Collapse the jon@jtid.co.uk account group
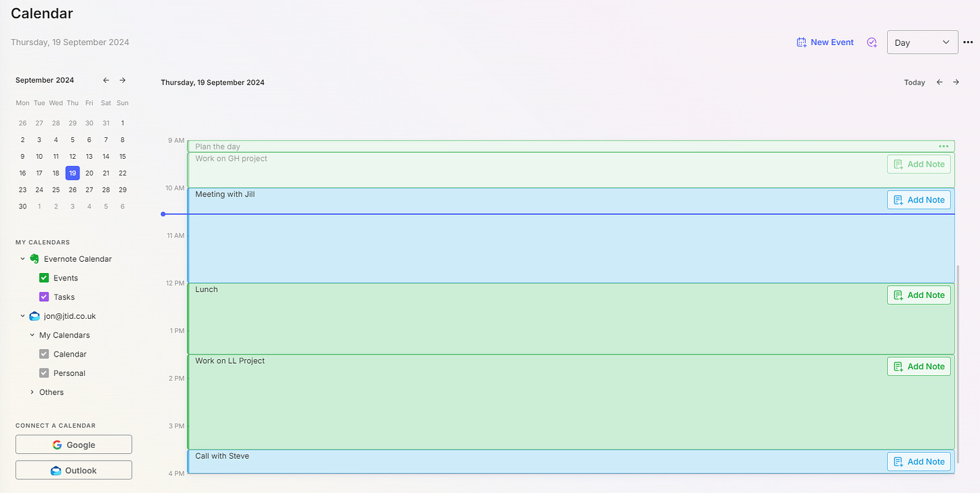Viewport: 980px width, 493px height. 23,316
